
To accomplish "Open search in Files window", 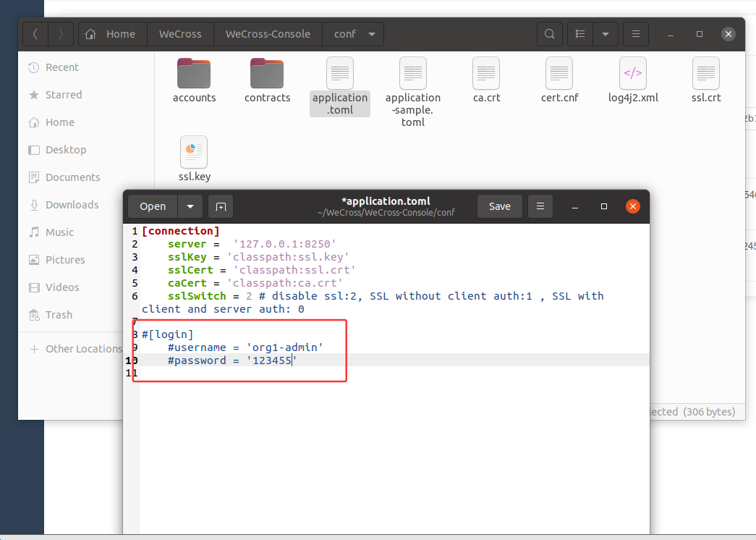I will 550,34.
